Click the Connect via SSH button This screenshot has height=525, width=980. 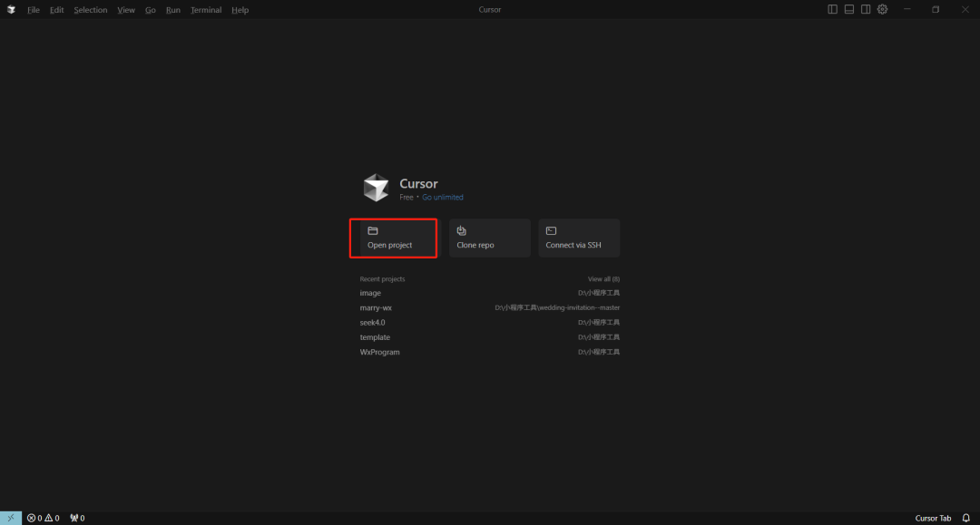coord(579,238)
